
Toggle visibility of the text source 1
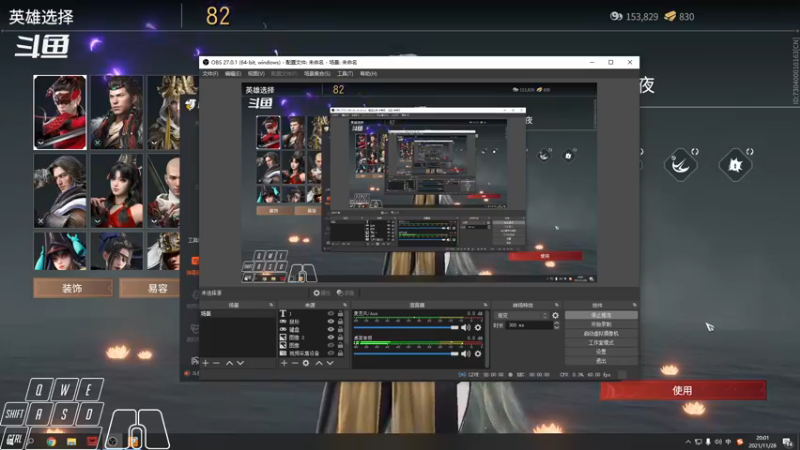(x=331, y=314)
